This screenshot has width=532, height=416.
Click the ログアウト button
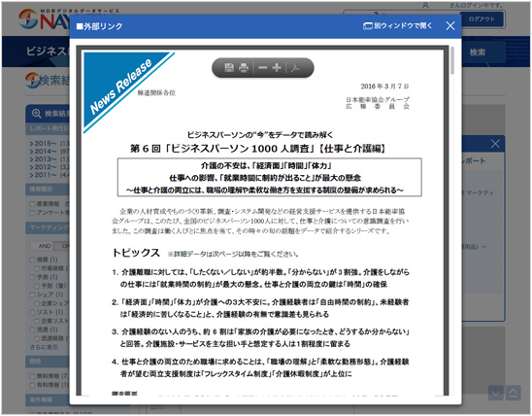click(482, 19)
